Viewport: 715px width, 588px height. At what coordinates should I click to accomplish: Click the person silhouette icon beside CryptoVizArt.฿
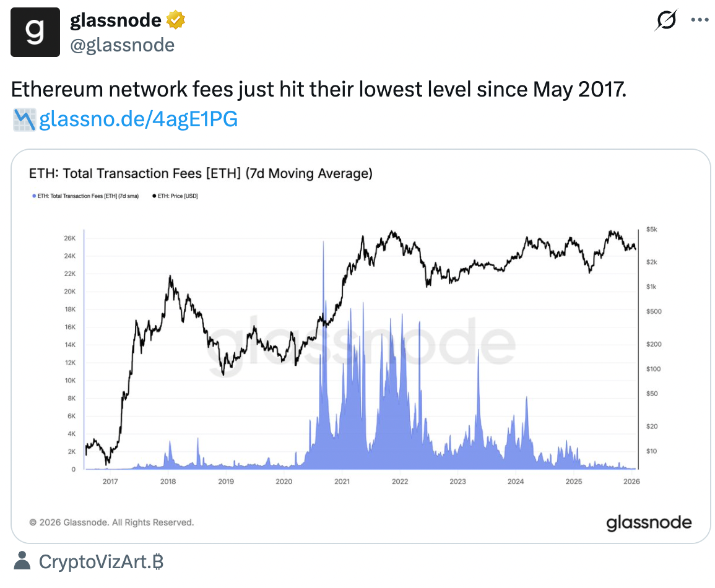[24, 561]
